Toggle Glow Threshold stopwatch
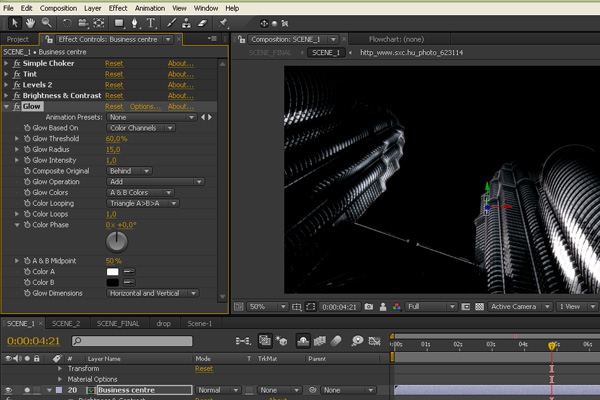The height and width of the screenshot is (400, 600). [x=27, y=139]
